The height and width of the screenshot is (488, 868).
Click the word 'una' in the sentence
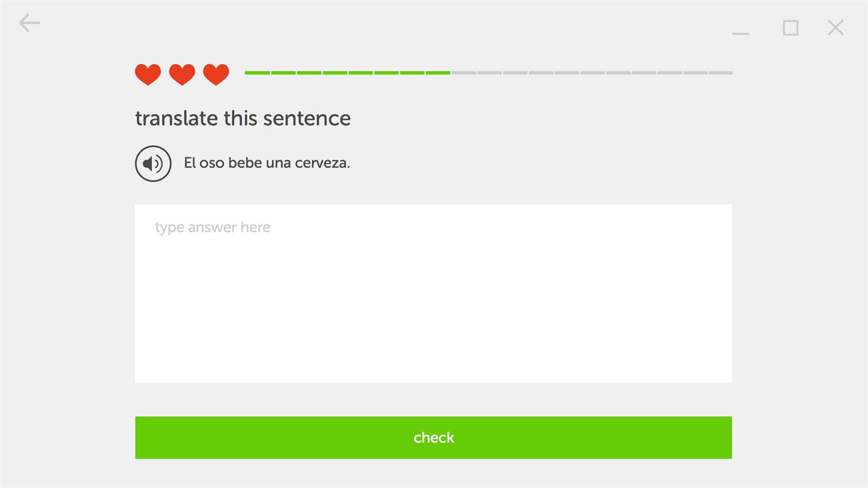(x=278, y=163)
